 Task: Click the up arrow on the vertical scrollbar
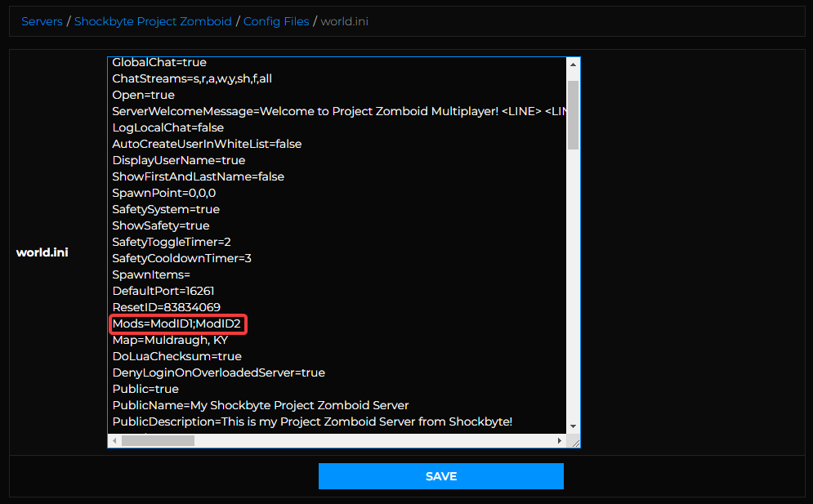[574, 62]
